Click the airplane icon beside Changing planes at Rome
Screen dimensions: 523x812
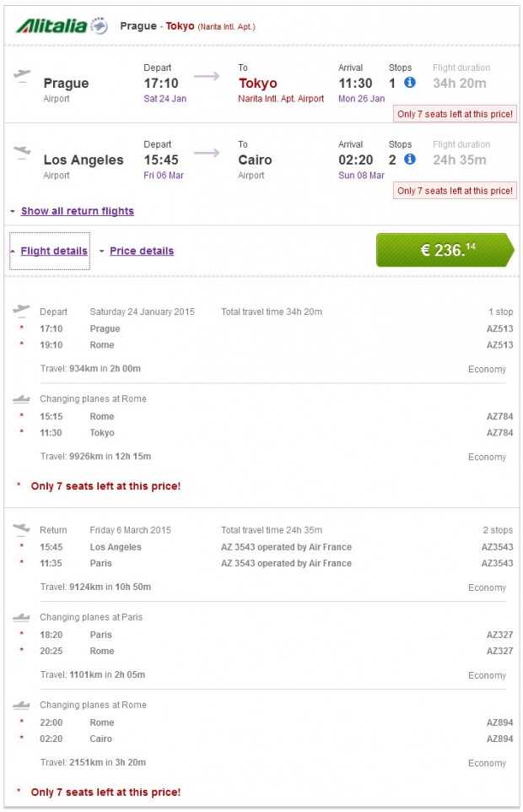pos(20,398)
